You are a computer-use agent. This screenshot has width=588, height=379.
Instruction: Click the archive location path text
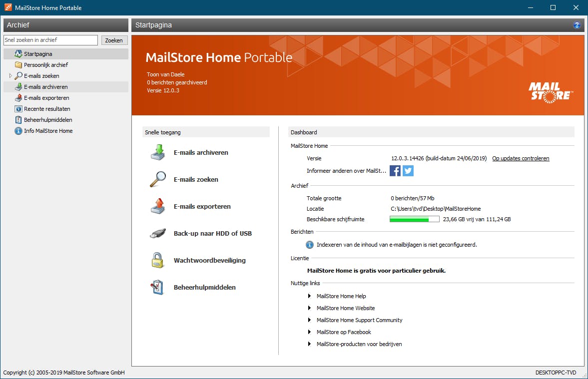[436, 209]
